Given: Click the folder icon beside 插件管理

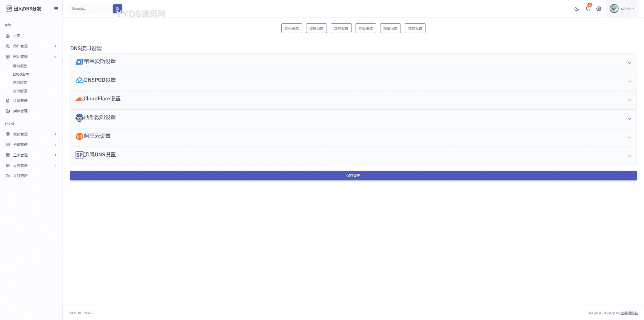Looking at the screenshot, I should 8,111.
